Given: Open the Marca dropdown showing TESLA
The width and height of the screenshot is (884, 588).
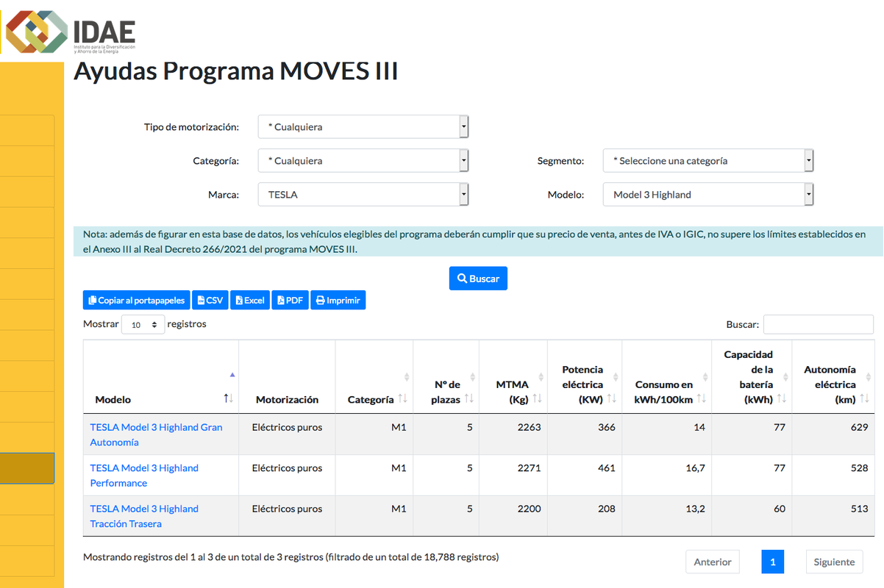Looking at the screenshot, I should pos(363,195).
